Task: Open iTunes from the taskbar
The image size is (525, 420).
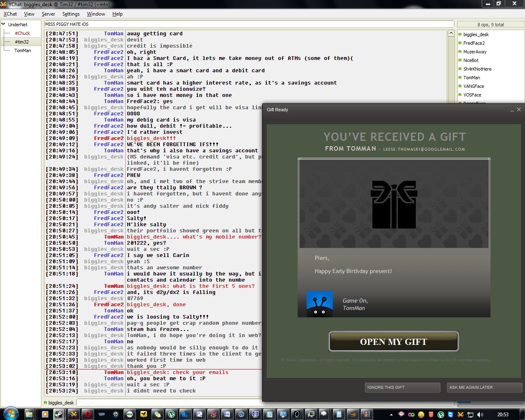Action: click(241, 414)
